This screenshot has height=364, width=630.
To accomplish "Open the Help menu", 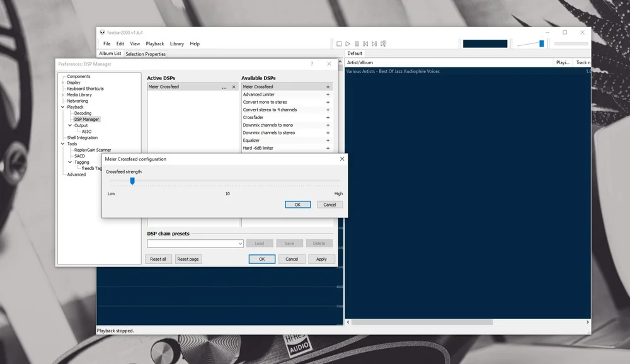I will pyautogui.click(x=195, y=44).
